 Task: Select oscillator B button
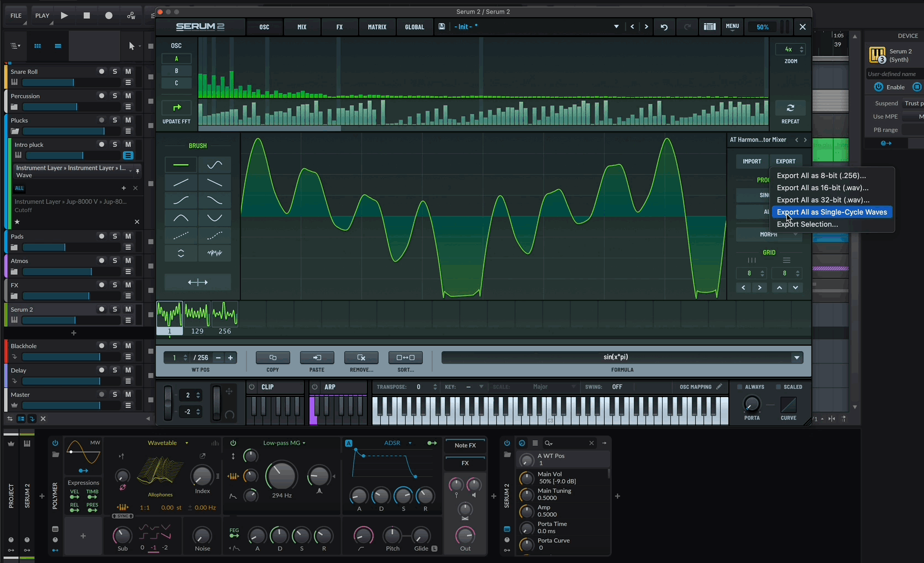[176, 71]
